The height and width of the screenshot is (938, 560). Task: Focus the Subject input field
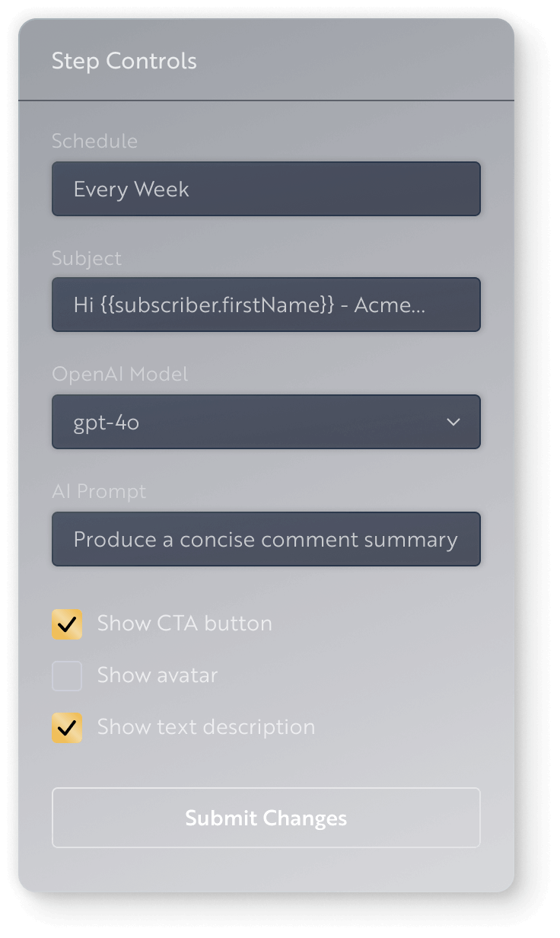pyautogui.click(x=266, y=305)
